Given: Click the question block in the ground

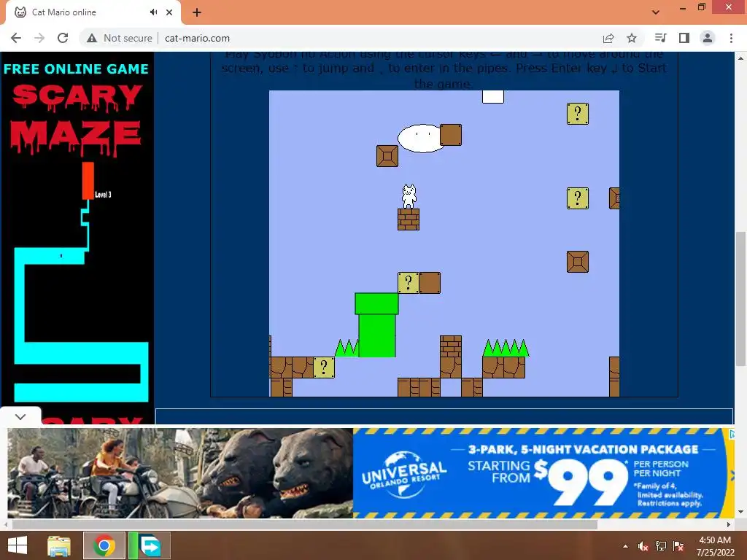Looking at the screenshot, I should [324, 367].
